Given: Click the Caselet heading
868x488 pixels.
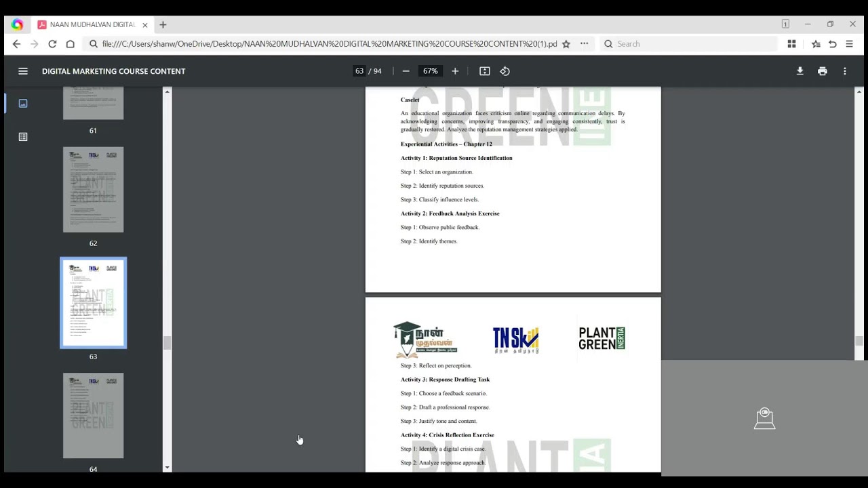Looking at the screenshot, I should pyautogui.click(x=410, y=100).
